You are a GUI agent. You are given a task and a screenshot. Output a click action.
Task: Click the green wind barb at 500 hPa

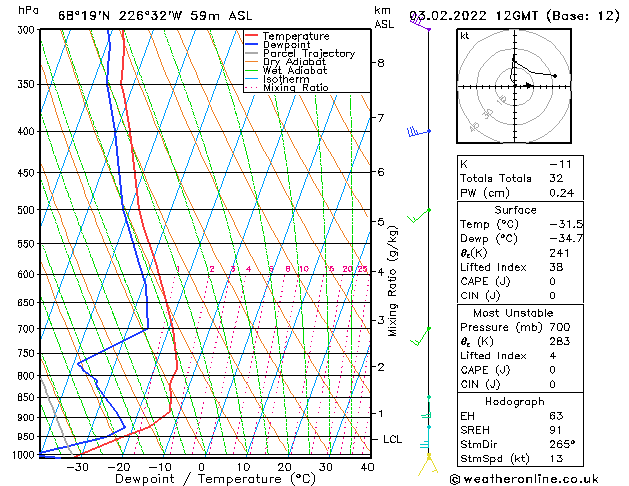click(419, 215)
